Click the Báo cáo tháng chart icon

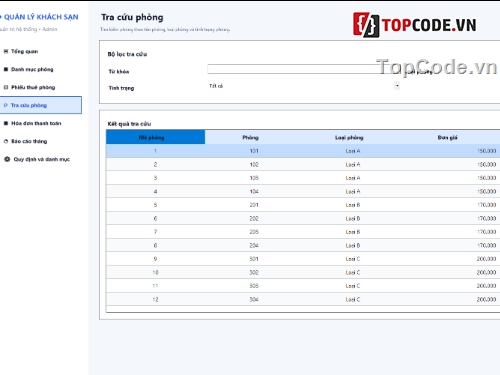[6, 141]
